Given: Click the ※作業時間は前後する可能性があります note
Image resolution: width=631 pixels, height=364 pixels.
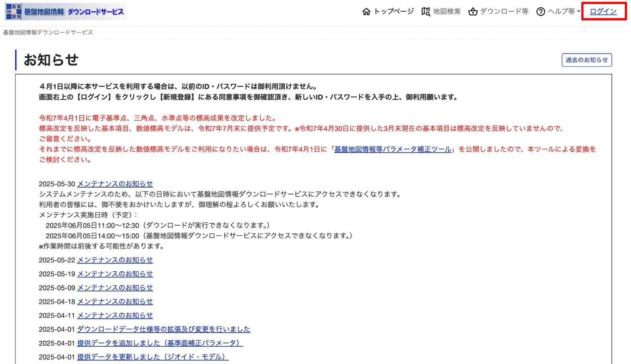Looking at the screenshot, I should (x=101, y=246).
